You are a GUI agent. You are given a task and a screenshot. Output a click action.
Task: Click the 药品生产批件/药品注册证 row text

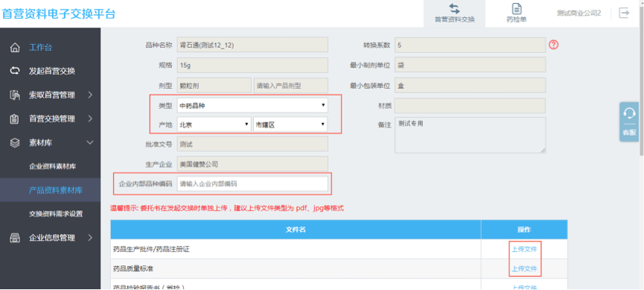tap(151, 249)
